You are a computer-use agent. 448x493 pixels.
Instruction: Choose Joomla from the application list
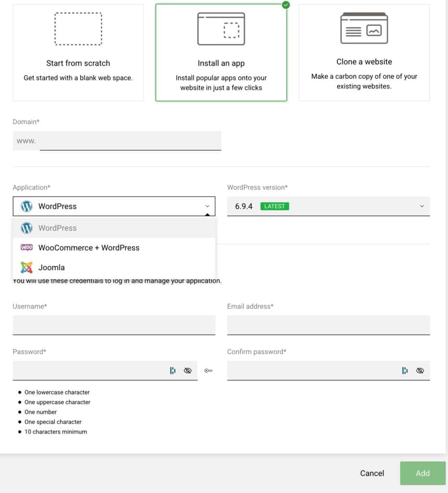coord(114,268)
